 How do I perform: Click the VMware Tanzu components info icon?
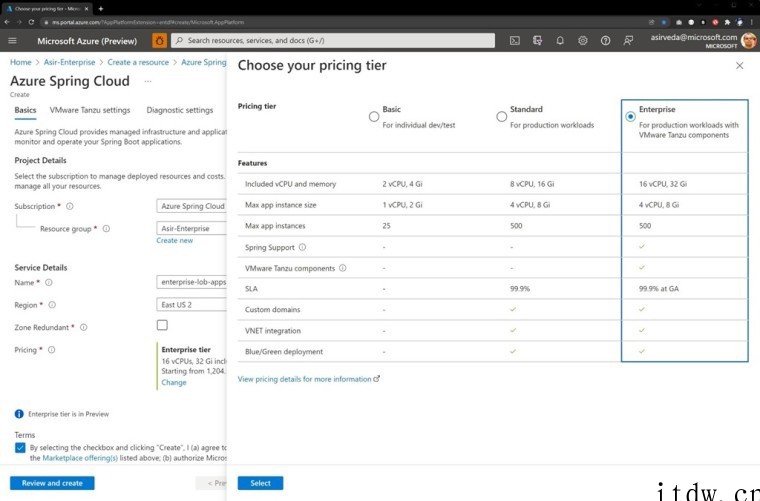pos(343,267)
